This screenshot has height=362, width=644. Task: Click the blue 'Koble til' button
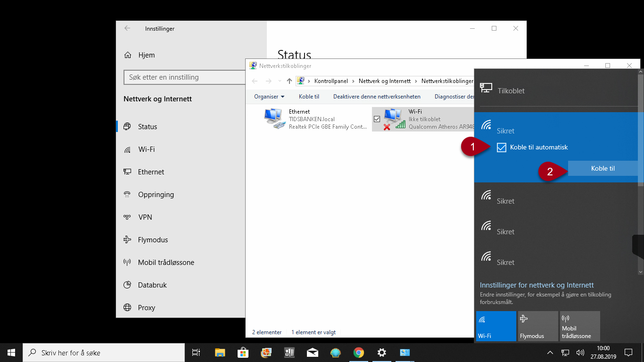[603, 168]
